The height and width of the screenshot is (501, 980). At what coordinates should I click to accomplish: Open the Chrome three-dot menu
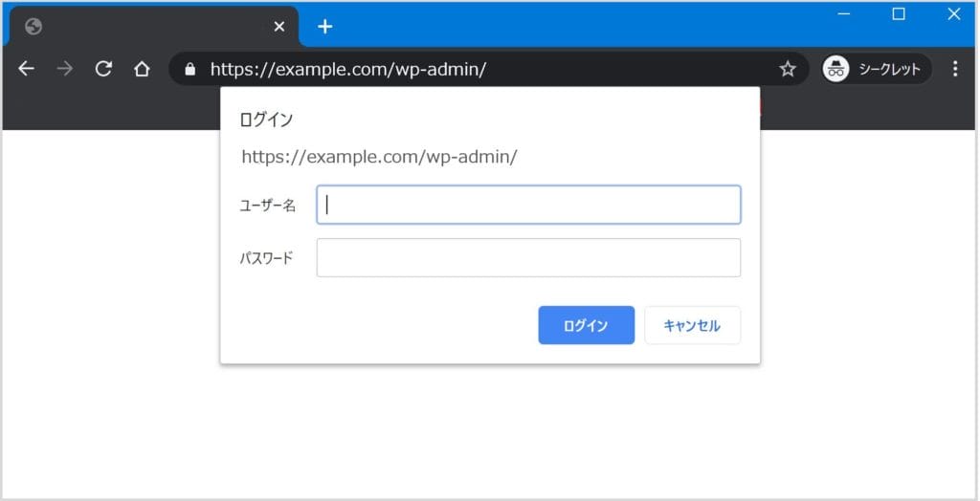pyautogui.click(x=955, y=69)
